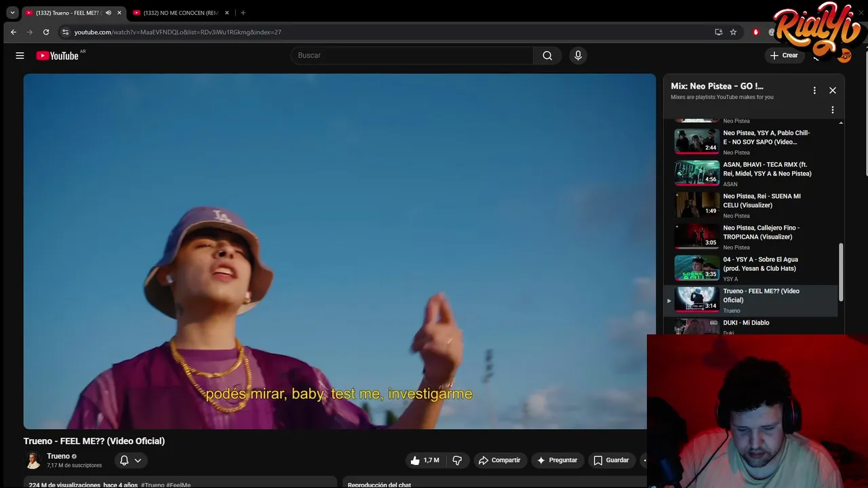The height and width of the screenshot is (488, 868).
Task: Click the address bar URL
Action: 178,32
